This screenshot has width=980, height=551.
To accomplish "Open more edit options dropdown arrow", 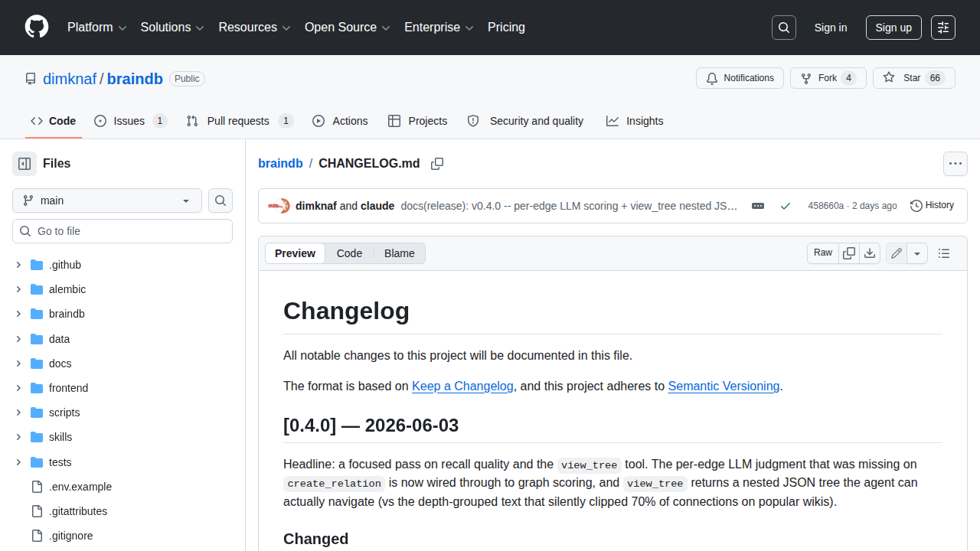I will (917, 253).
